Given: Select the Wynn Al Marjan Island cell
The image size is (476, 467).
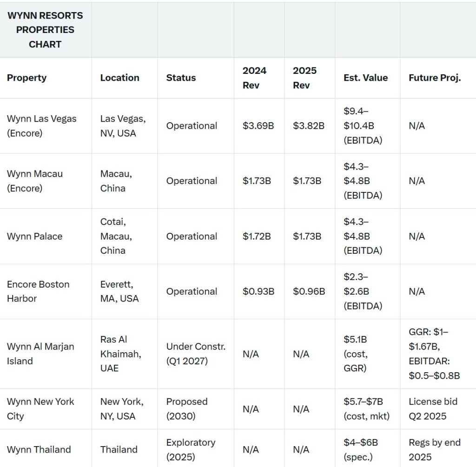Looking at the screenshot, I should click(40, 354).
